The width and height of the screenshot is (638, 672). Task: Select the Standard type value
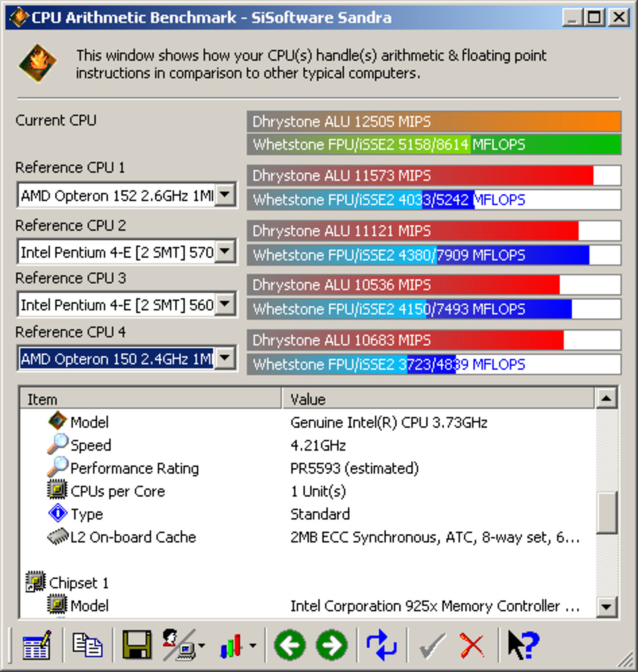(320, 514)
